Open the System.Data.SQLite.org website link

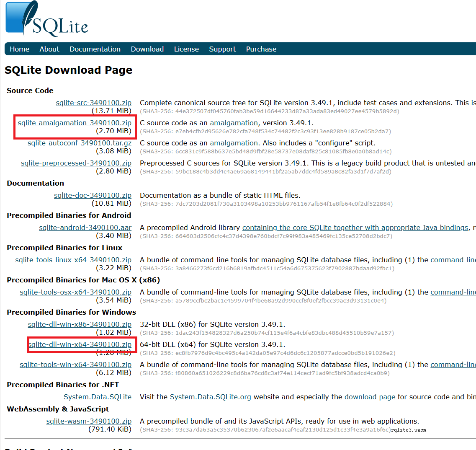(211, 397)
